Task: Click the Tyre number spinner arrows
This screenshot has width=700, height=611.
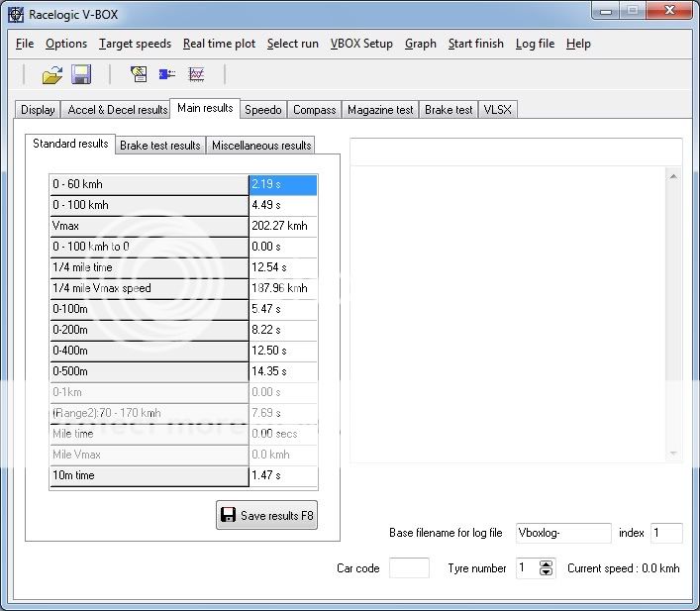Action: point(546,568)
